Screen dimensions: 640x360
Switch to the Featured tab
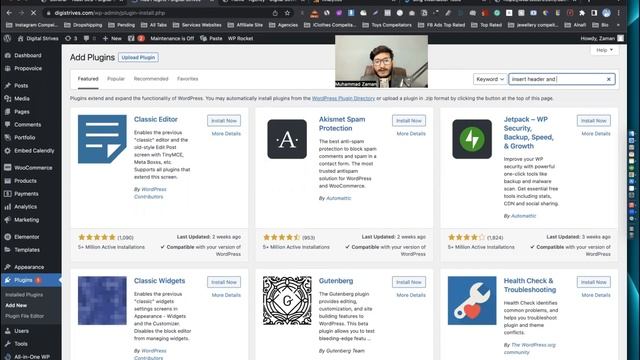(x=88, y=79)
